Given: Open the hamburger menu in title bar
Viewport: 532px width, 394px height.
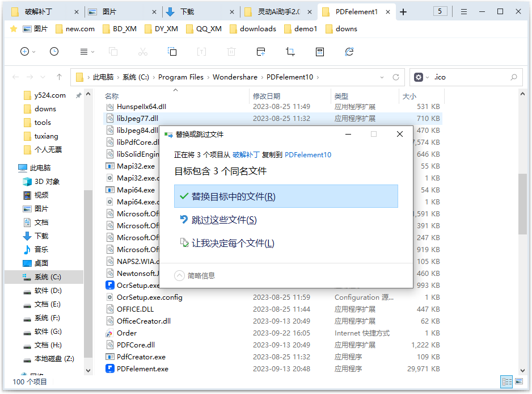Looking at the screenshot, I should click(464, 12).
